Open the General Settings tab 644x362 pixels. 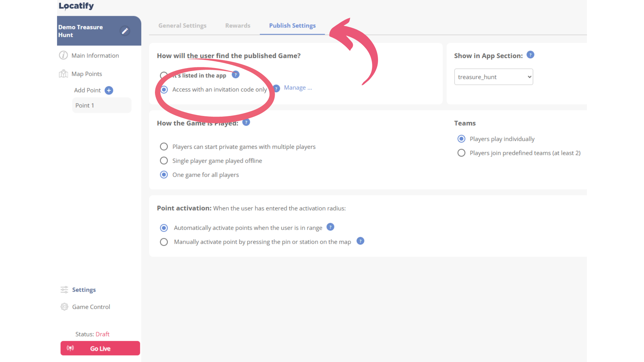182,25
